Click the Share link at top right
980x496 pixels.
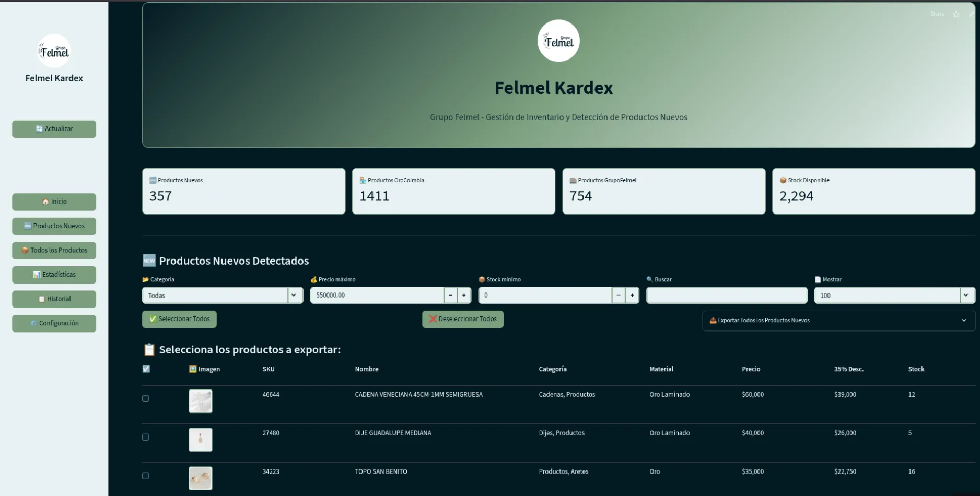coord(937,14)
